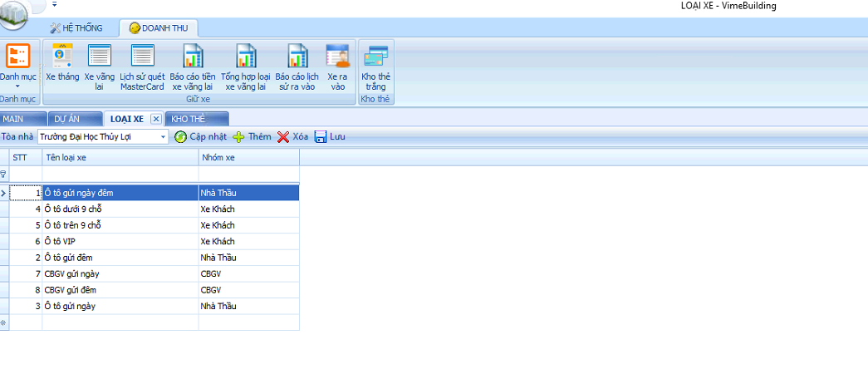Open Báo cáo tiền xe vãng lai
868x369 pixels.
[193, 66]
